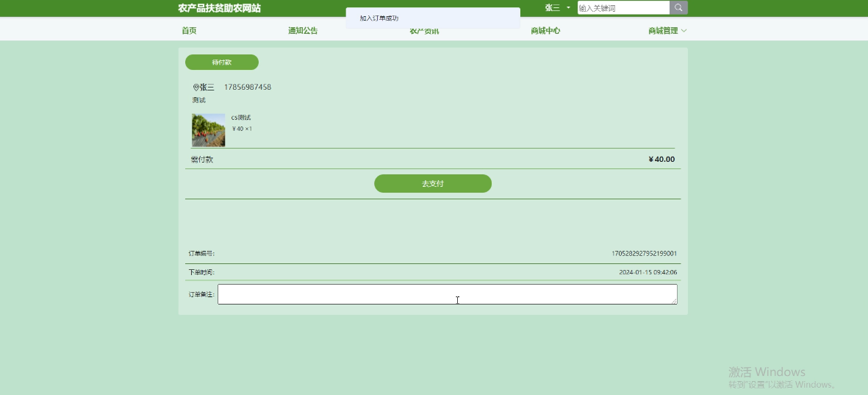Expand the 商城管理 menu
This screenshot has height=395, width=868.
[x=667, y=30]
